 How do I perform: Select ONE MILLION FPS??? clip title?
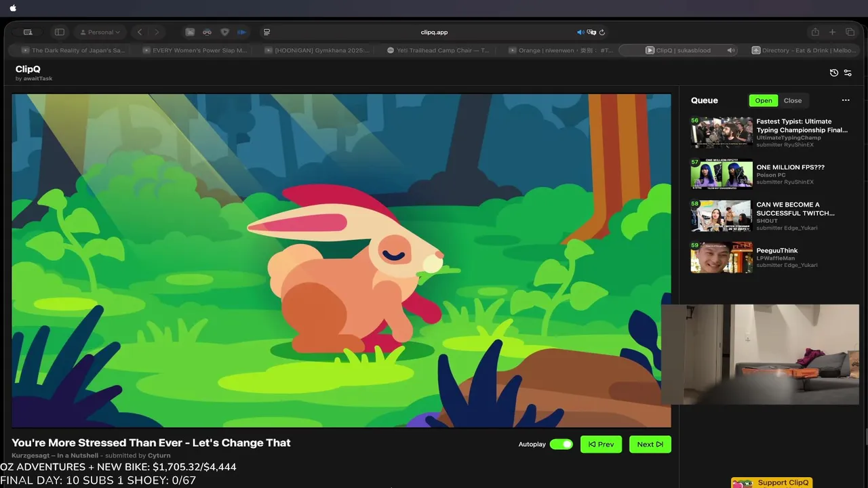coord(791,167)
